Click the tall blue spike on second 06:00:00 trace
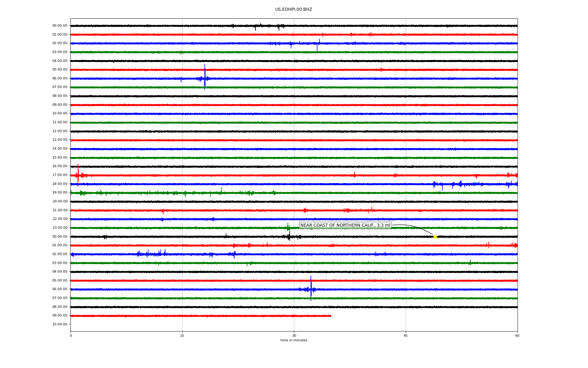588x368 pixels. tap(311, 288)
